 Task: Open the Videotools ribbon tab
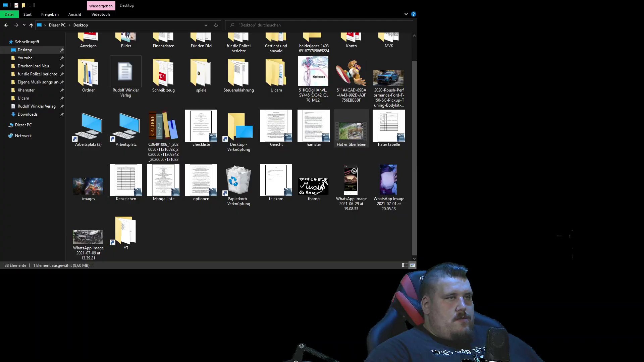click(x=101, y=14)
